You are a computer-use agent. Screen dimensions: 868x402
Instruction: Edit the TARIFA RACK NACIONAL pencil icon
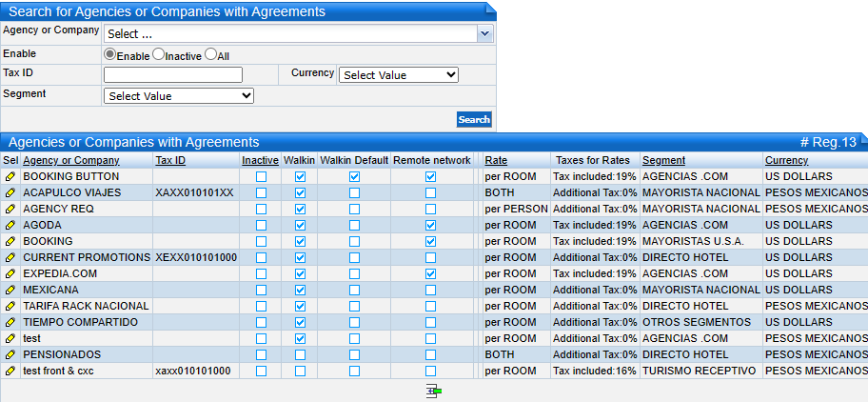(10, 306)
